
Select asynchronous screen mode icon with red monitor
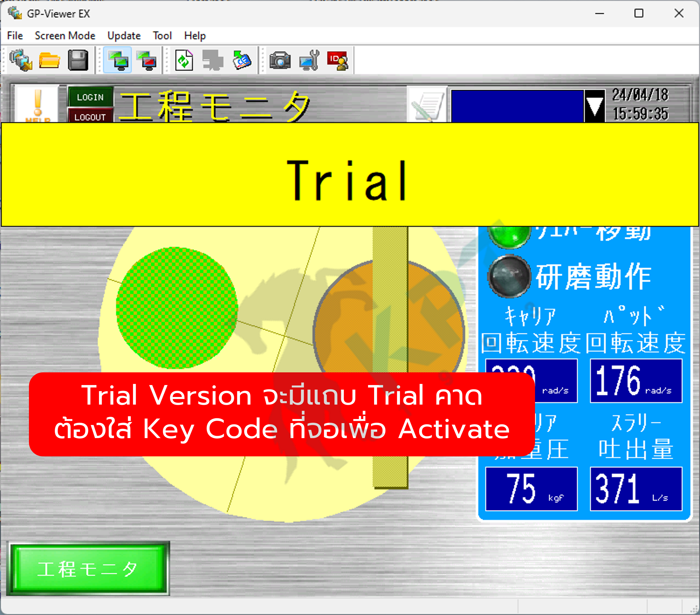(147, 60)
